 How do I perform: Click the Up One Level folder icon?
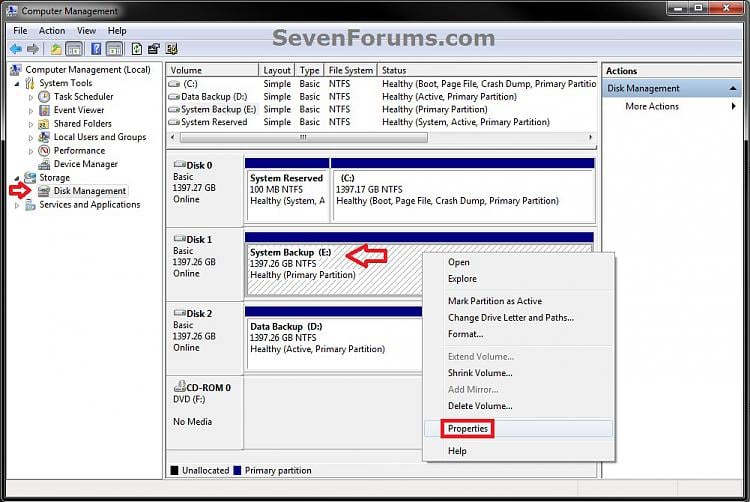pos(56,49)
